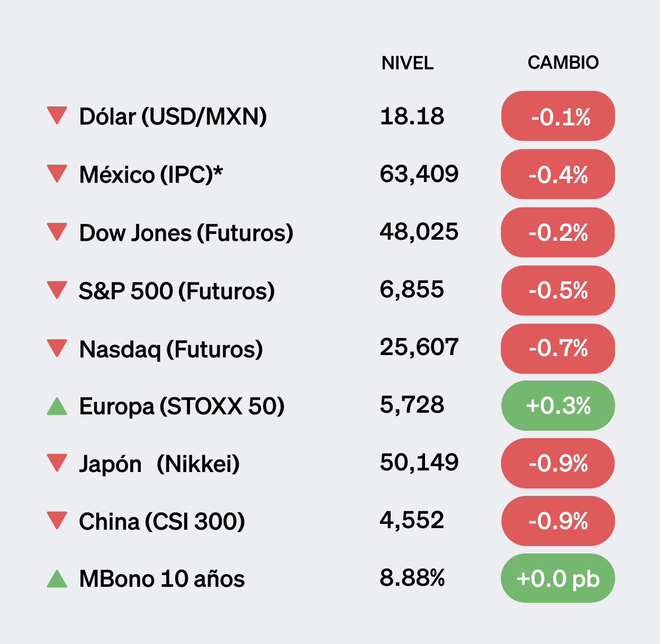
Task: Click the Europa (STOXX 50) label
Action: tap(182, 406)
